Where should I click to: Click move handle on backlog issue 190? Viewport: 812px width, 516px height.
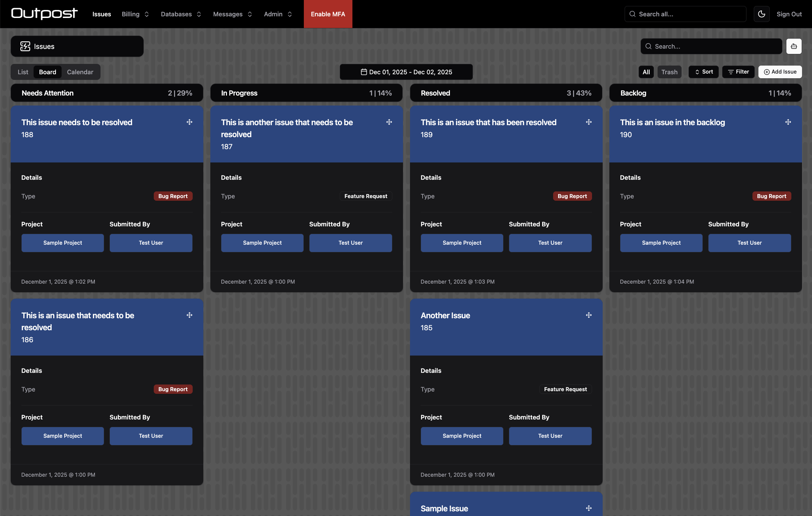coord(788,122)
